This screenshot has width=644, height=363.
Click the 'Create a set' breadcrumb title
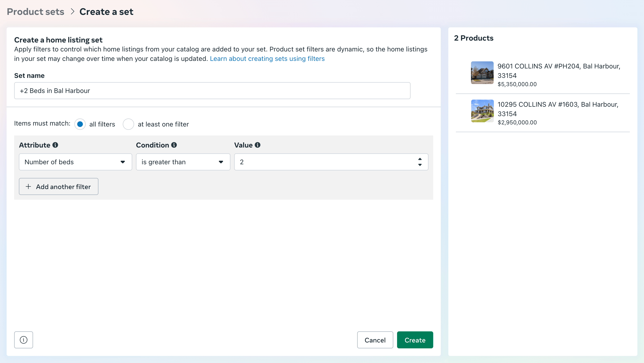click(106, 12)
